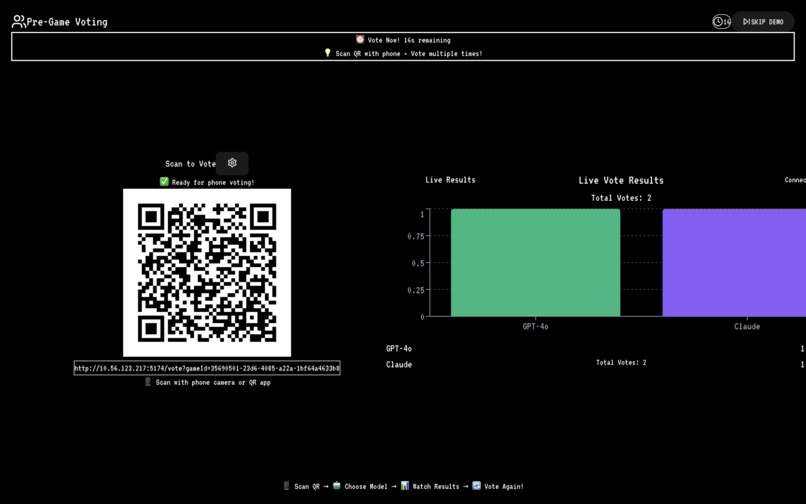Screen dimensions: 806x504
Task: Click the Skip Demo button
Action: pos(763,22)
